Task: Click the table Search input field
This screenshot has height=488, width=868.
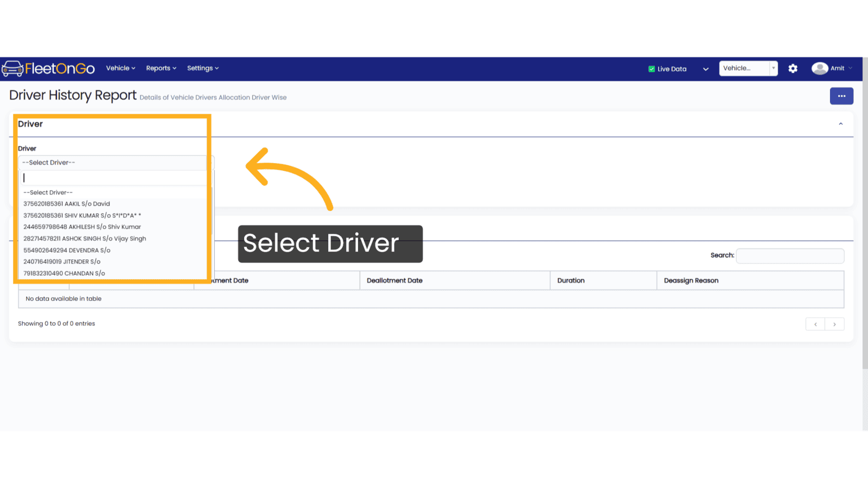Action: pos(790,256)
